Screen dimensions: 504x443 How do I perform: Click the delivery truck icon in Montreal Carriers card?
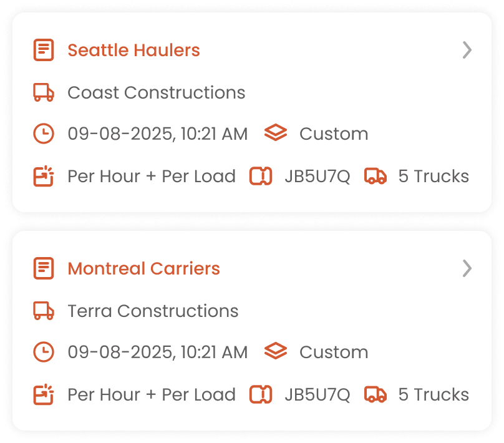coord(375,394)
